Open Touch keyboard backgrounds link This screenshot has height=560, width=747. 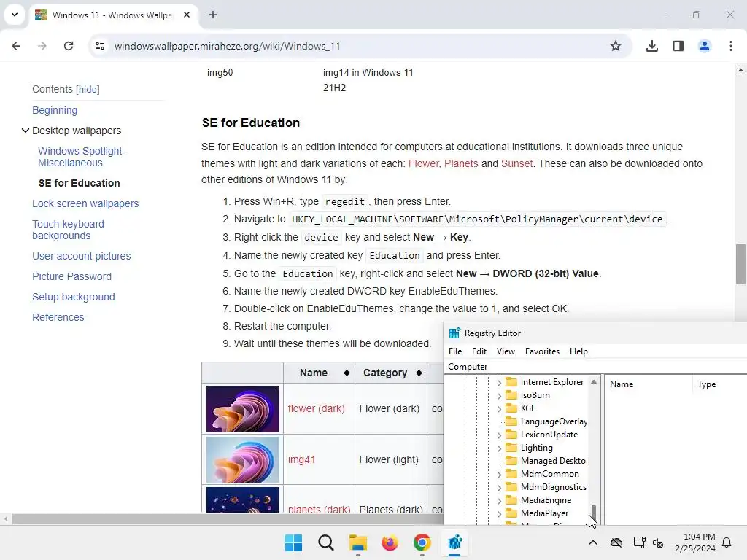[x=68, y=230]
